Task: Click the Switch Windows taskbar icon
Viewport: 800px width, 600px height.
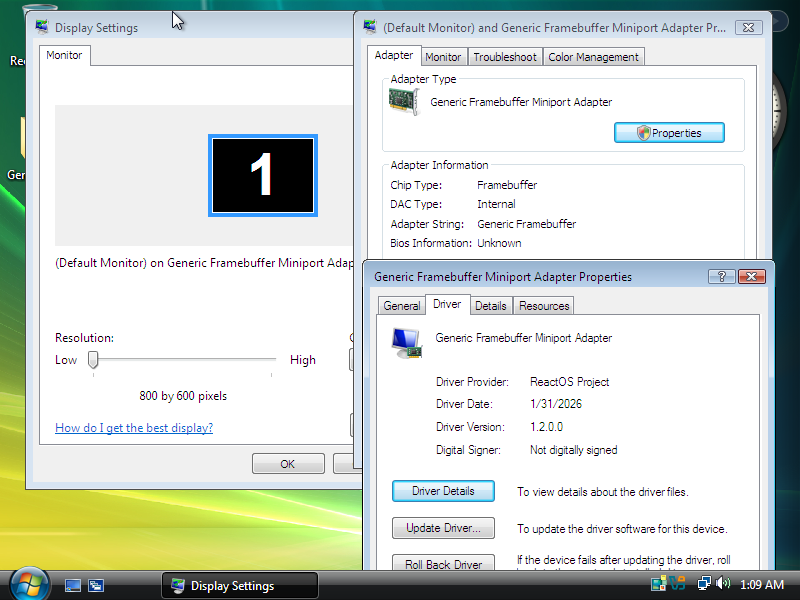Action: click(95, 584)
